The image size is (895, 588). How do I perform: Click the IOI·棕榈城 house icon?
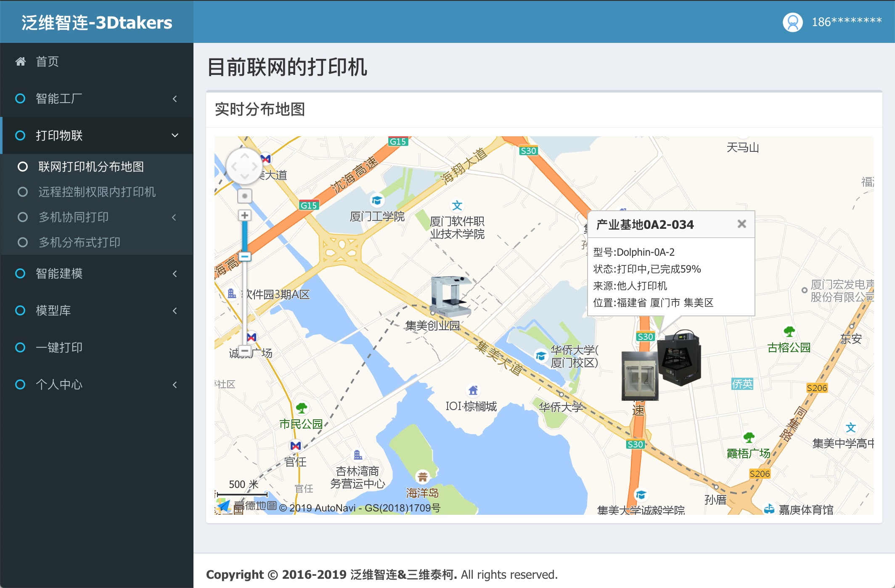tap(473, 390)
